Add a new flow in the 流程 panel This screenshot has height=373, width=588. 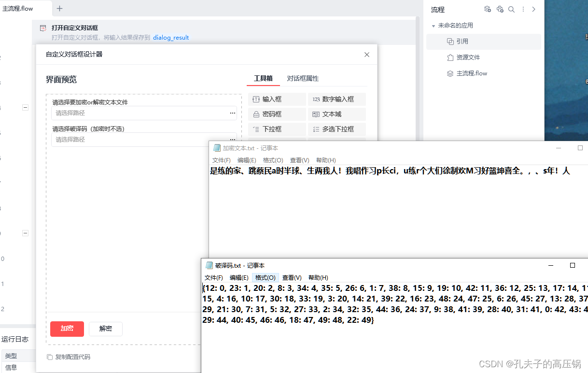pyautogui.click(x=488, y=9)
